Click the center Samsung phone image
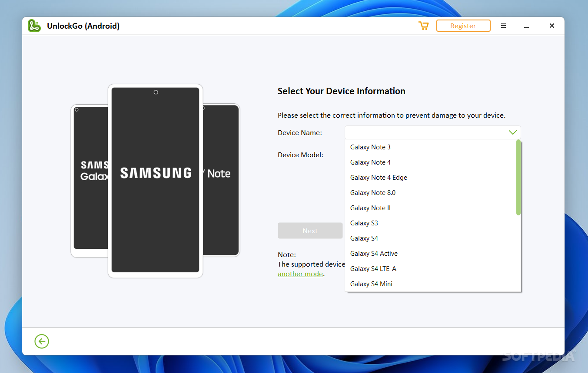This screenshot has height=373, width=588. click(156, 181)
